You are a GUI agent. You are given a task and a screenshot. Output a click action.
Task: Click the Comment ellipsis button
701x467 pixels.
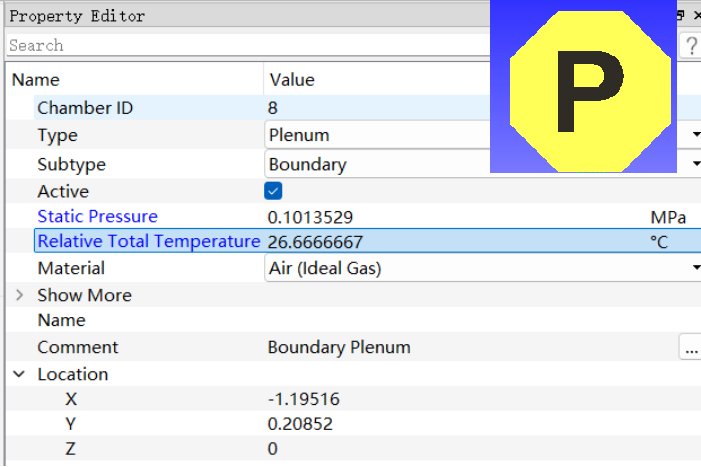[689, 347]
